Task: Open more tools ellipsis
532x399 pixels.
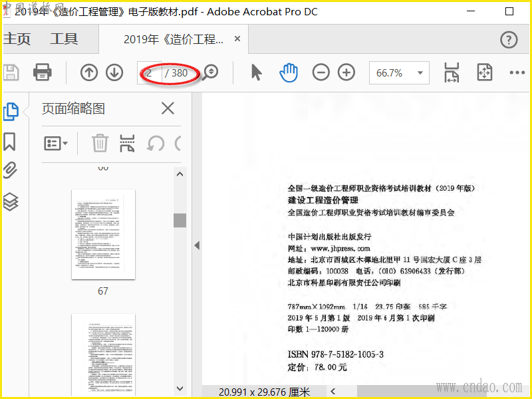Action: pos(517,72)
